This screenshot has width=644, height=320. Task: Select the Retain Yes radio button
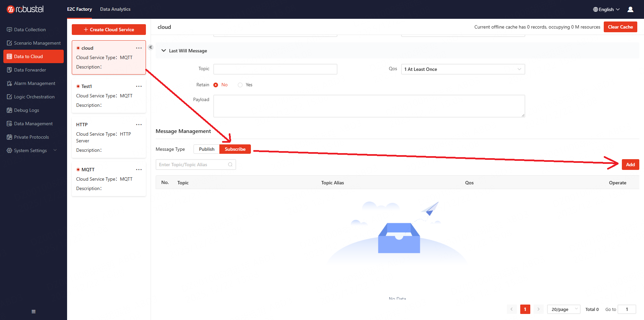[x=240, y=85]
